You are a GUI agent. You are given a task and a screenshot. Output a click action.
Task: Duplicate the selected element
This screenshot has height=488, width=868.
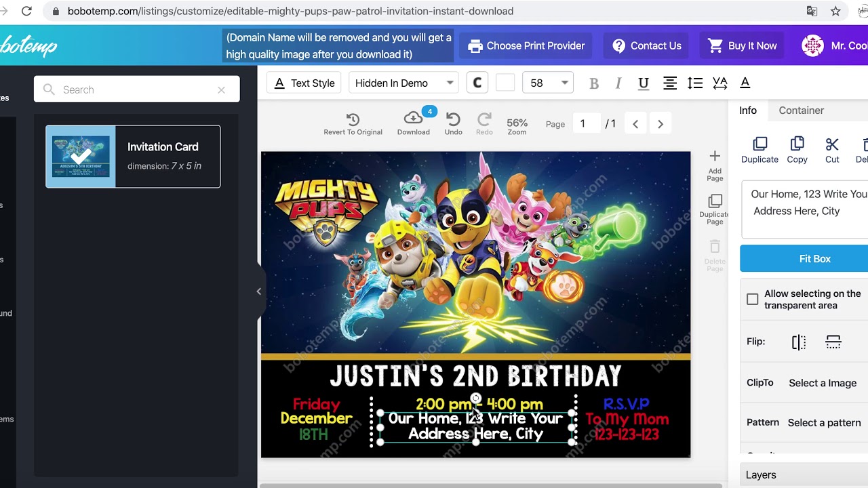pyautogui.click(x=759, y=150)
